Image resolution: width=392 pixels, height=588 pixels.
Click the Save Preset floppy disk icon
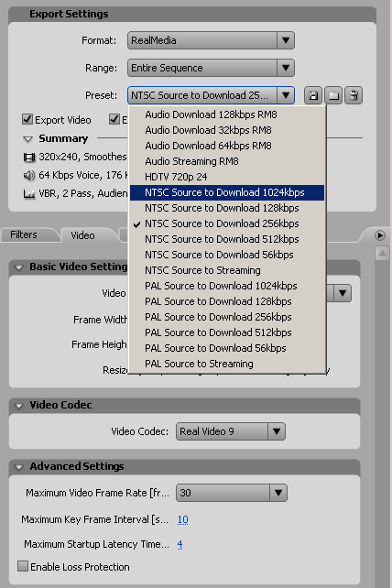(313, 95)
